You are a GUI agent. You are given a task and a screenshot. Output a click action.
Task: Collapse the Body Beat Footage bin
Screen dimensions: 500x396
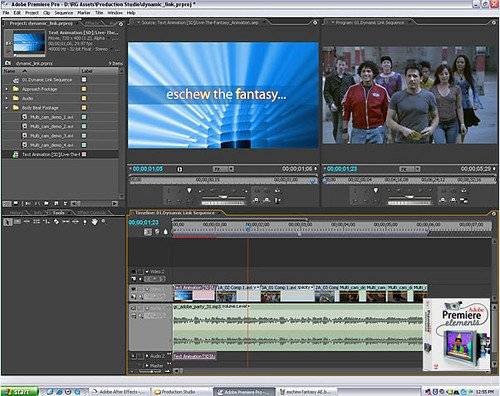coord(7,108)
